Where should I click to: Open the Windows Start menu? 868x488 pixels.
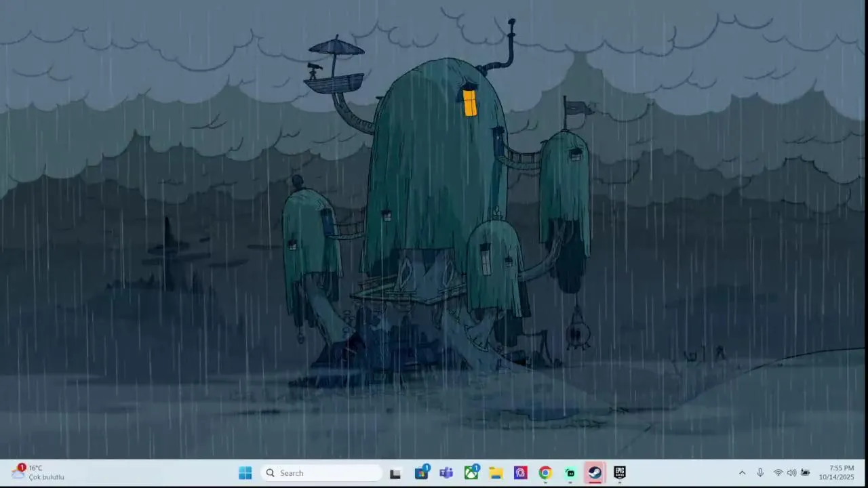[x=245, y=473]
